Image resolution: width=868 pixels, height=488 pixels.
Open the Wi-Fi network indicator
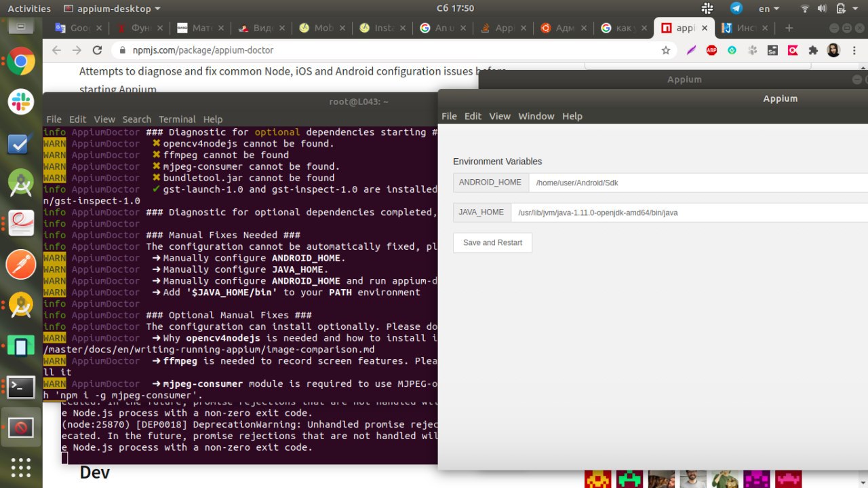805,9
